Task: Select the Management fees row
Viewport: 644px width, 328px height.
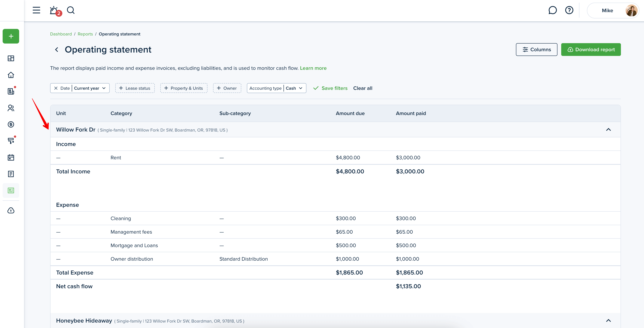Action: pyautogui.click(x=335, y=232)
